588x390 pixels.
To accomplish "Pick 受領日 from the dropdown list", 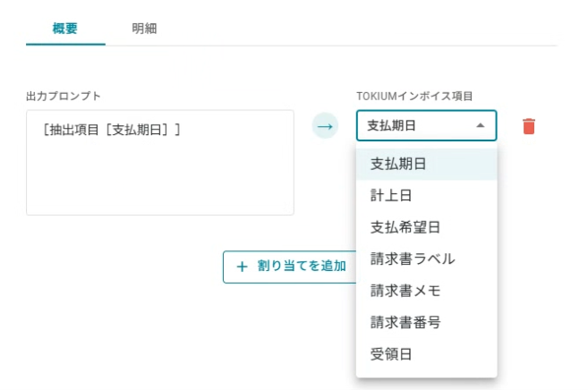I will tap(391, 354).
